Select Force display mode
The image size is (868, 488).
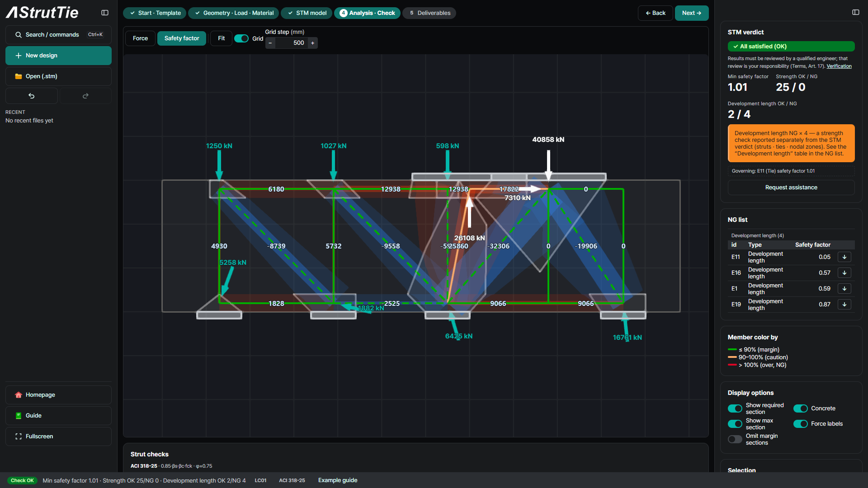140,38
